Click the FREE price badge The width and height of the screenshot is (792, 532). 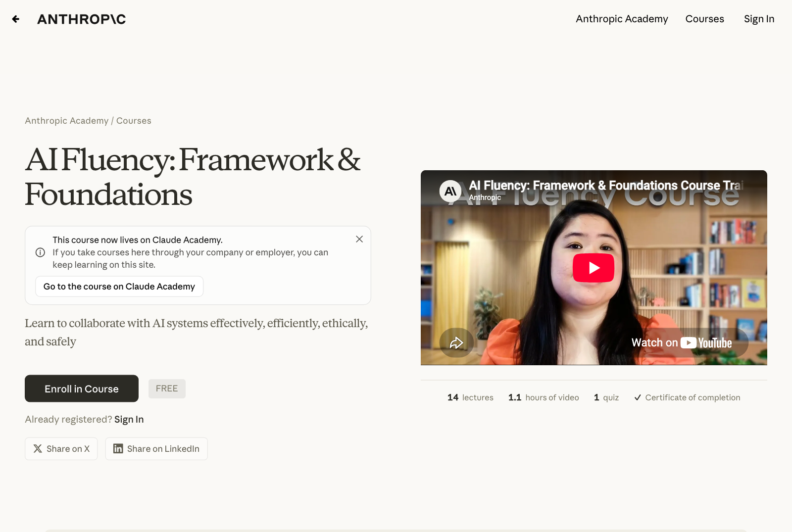tap(167, 388)
